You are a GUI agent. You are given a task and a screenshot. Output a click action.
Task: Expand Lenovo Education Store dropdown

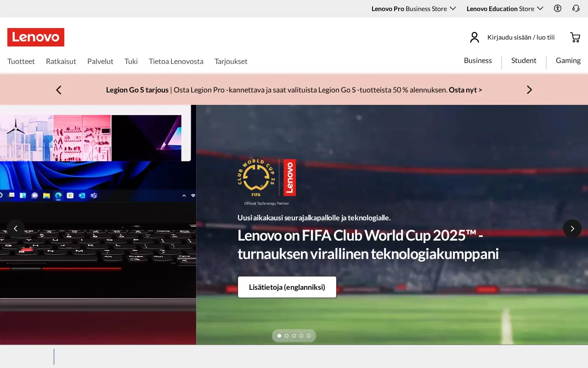[505, 8]
